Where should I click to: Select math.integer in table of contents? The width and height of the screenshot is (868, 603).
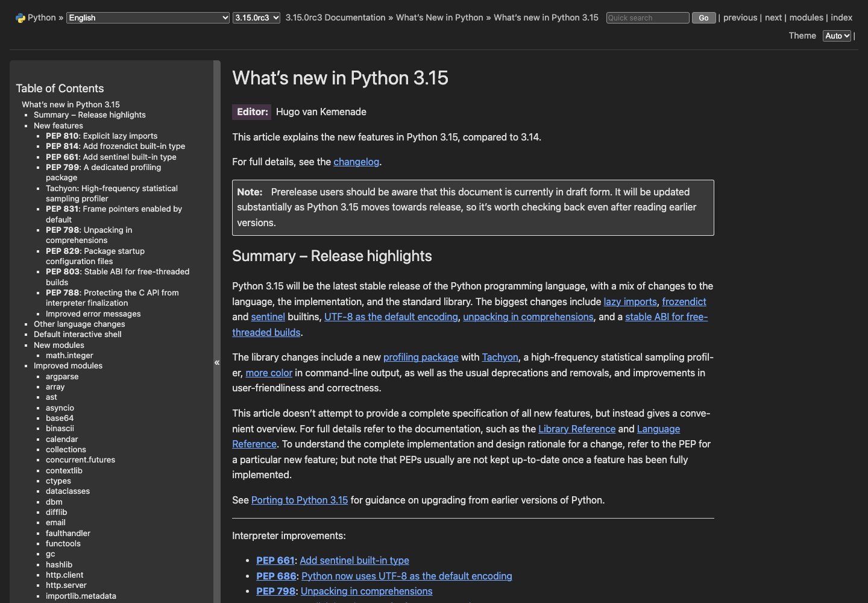[x=69, y=355]
